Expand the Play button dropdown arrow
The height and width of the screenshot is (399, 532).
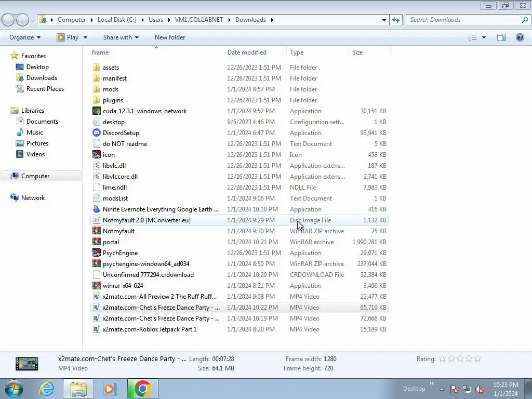(85, 37)
